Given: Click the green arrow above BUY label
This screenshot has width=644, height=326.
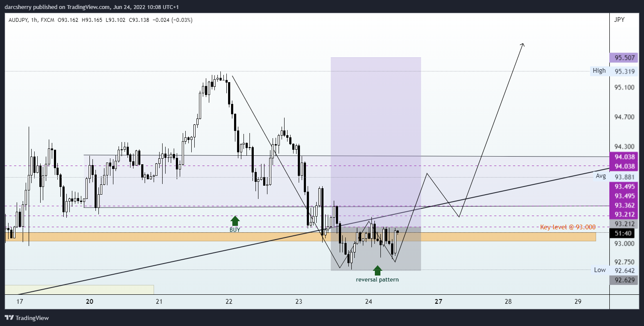Looking at the screenshot, I should point(235,221).
